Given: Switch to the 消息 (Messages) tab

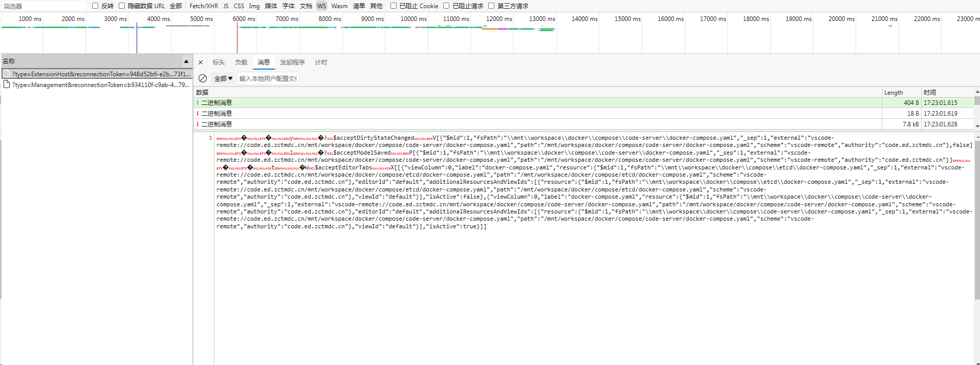Looking at the screenshot, I should (x=264, y=62).
